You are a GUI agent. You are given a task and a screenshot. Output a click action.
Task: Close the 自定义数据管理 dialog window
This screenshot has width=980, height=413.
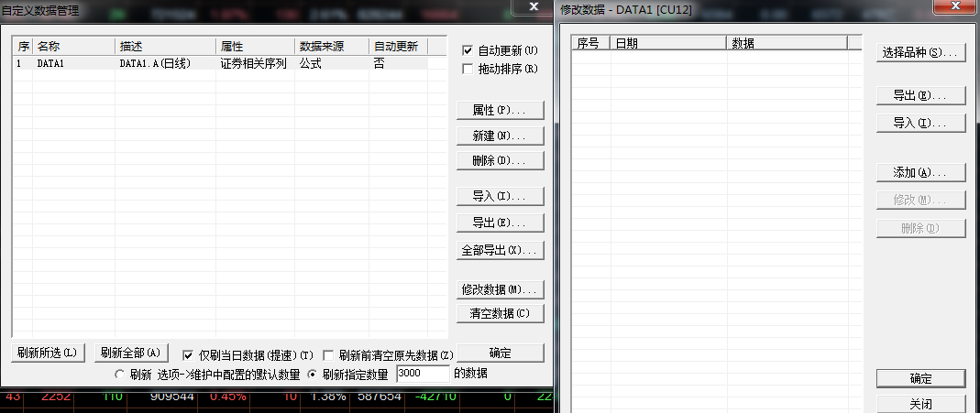(534, 7)
